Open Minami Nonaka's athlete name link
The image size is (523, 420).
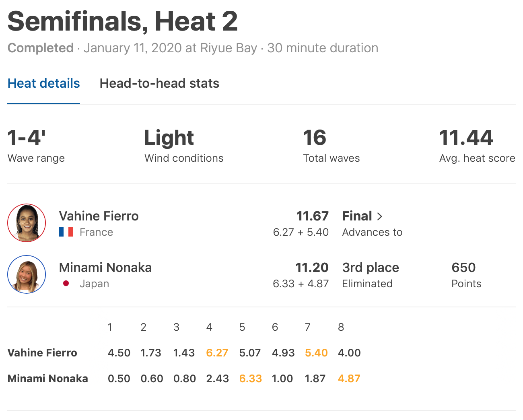(105, 268)
